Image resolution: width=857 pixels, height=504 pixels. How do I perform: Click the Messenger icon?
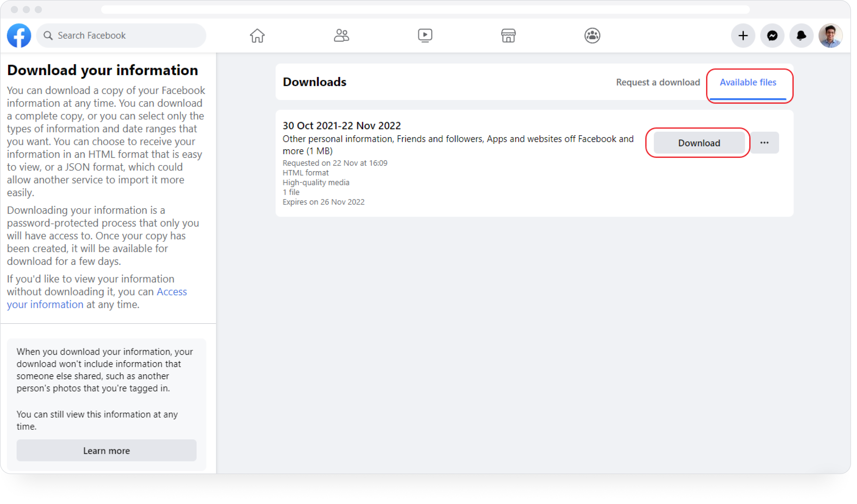772,35
